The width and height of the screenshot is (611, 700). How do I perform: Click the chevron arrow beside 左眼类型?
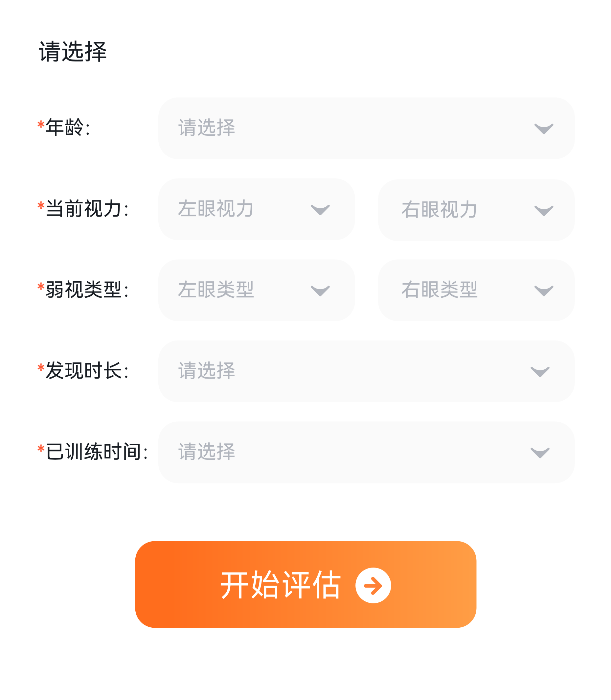point(320,291)
